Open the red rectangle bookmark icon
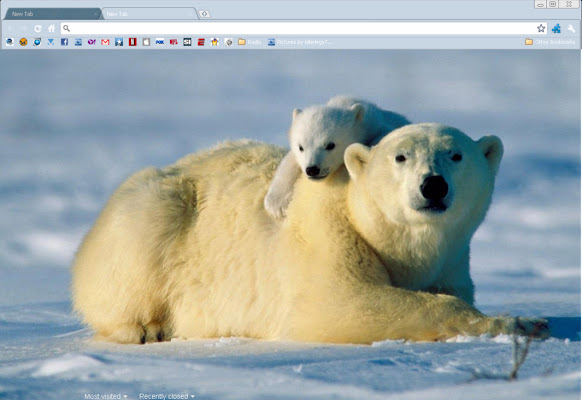The image size is (582, 400). coord(133,42)
